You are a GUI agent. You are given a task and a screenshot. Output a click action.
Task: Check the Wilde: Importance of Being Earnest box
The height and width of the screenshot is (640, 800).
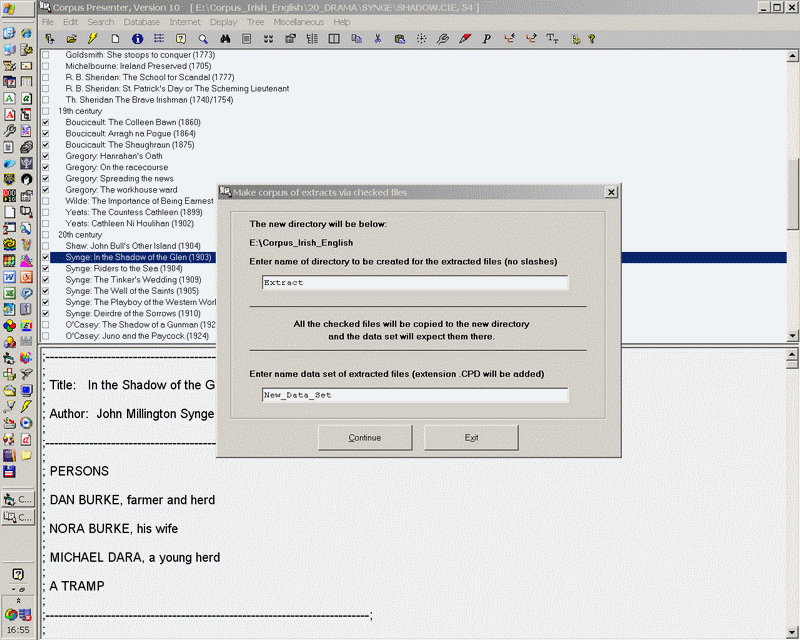(x=45, y=201)
